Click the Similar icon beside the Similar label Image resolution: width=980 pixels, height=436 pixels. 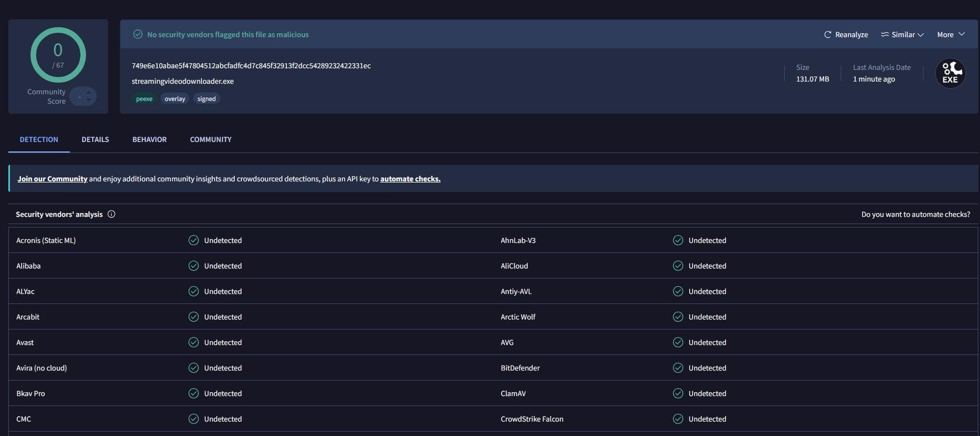point(885,34)
